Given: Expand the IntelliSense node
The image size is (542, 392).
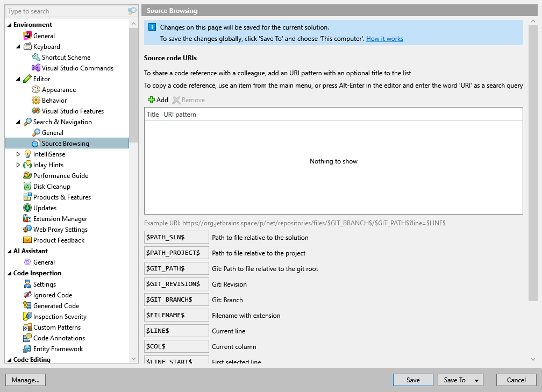Looking at the screenshot, I should coord(18,154).
